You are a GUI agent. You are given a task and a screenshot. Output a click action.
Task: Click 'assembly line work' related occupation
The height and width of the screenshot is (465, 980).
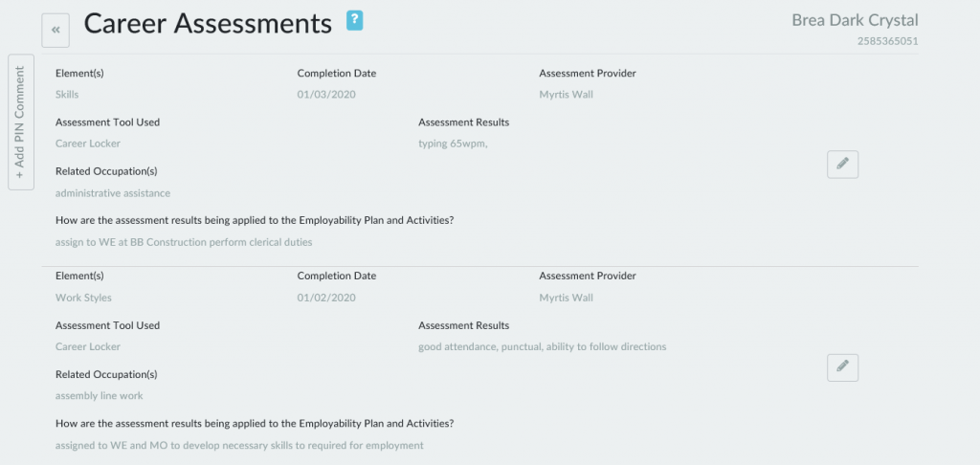click(x=100, y=395)
